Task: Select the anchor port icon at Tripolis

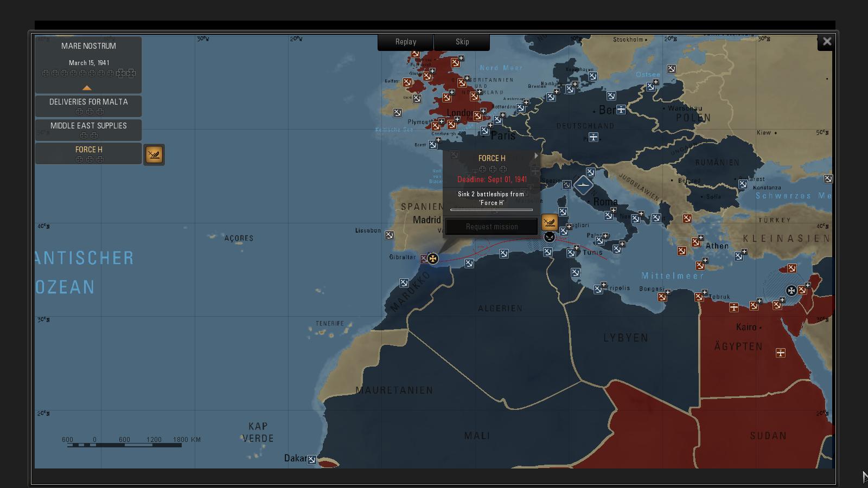Action: 598,290
